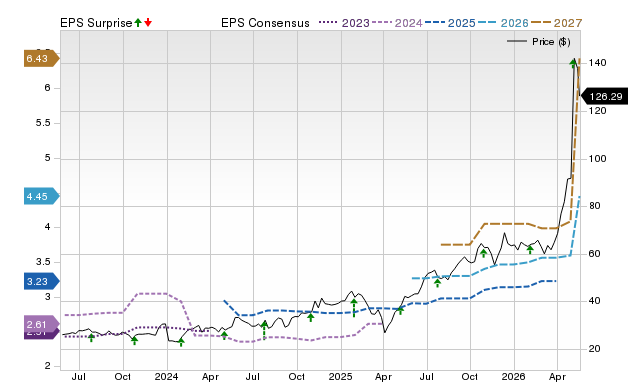640x382 pixels.
Task: Toggle the 2023 consensus series in the legend
Action: pyautogui.click(x=344, y=23)
